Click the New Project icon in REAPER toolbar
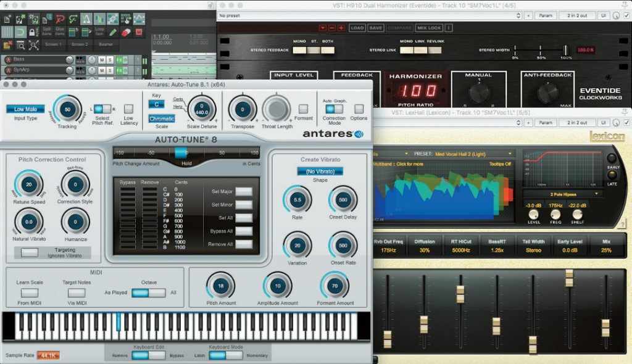Image resolution: width=632 pixels, height=364 pixels. click(7, 19)
